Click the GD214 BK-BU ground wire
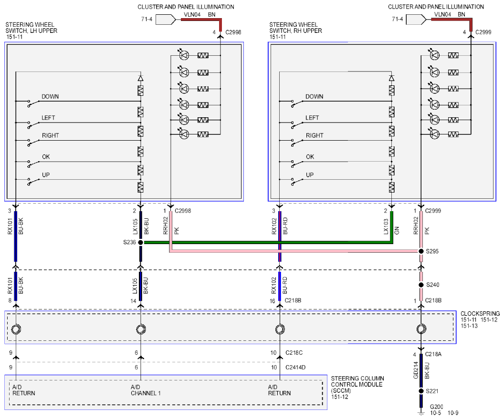 (421, 370)
